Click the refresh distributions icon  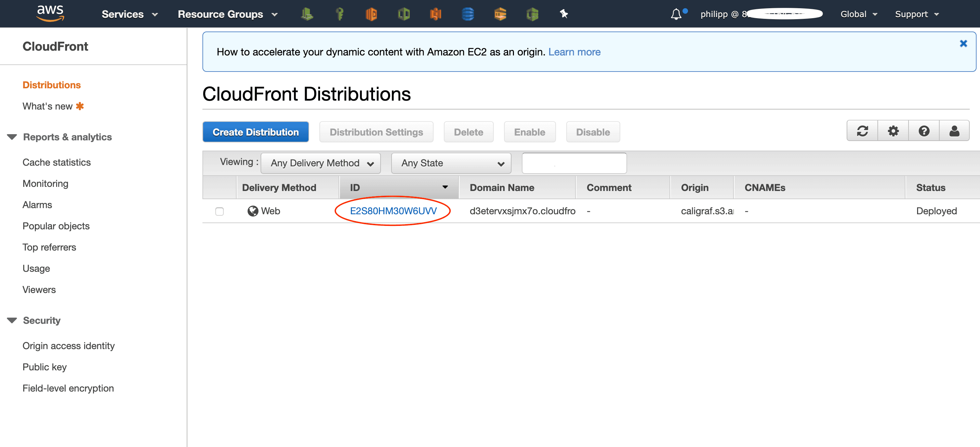[862, 131]
